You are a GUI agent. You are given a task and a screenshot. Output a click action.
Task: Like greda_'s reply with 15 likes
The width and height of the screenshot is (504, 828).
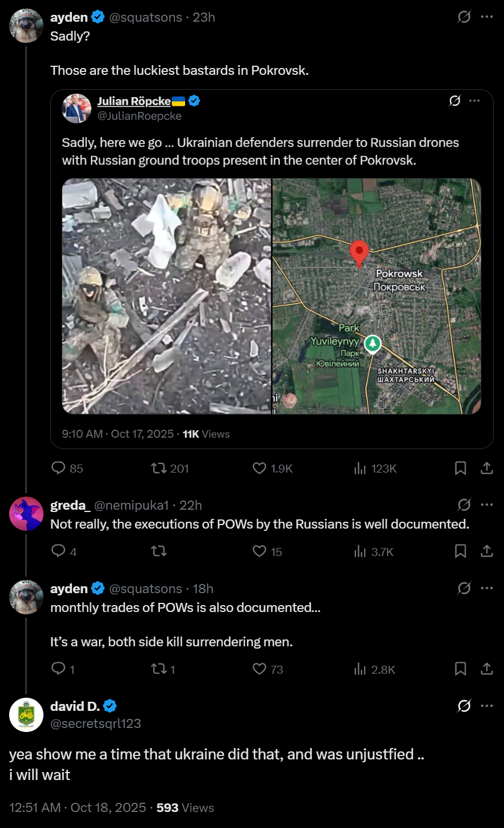click(x=267, y=551)
